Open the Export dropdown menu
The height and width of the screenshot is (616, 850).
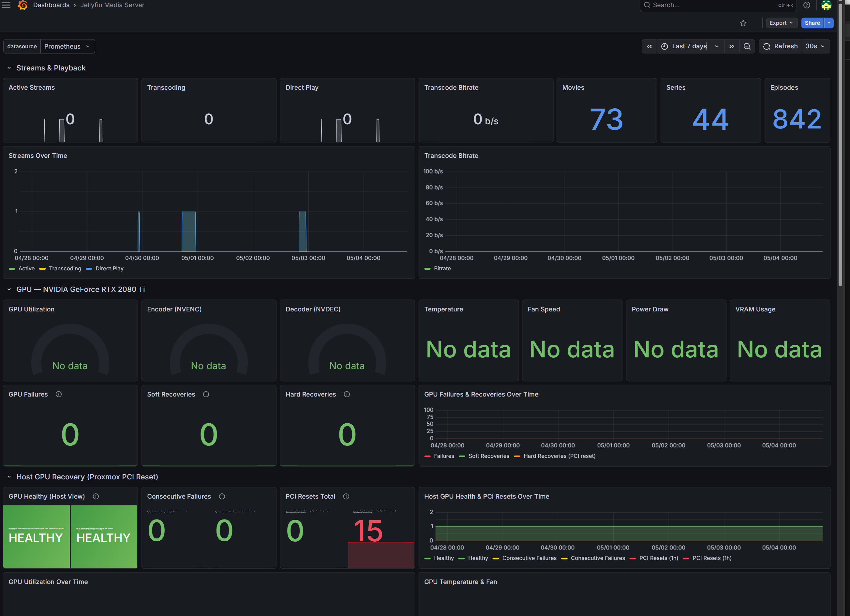782,23
